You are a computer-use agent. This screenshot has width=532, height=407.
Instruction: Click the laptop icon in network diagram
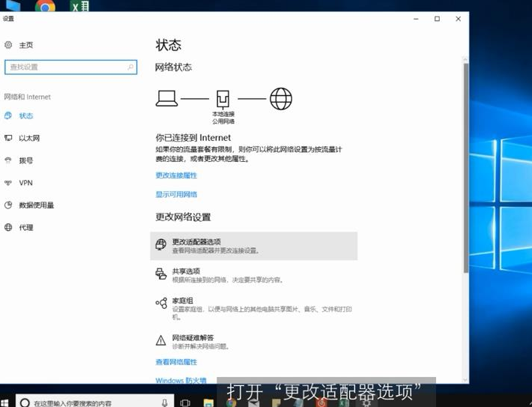pos(166,98)
